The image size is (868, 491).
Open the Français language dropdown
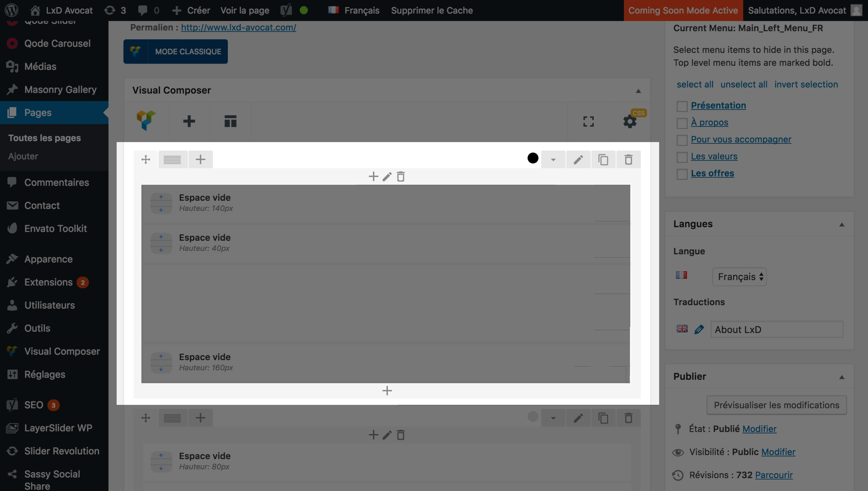point(739,277)
